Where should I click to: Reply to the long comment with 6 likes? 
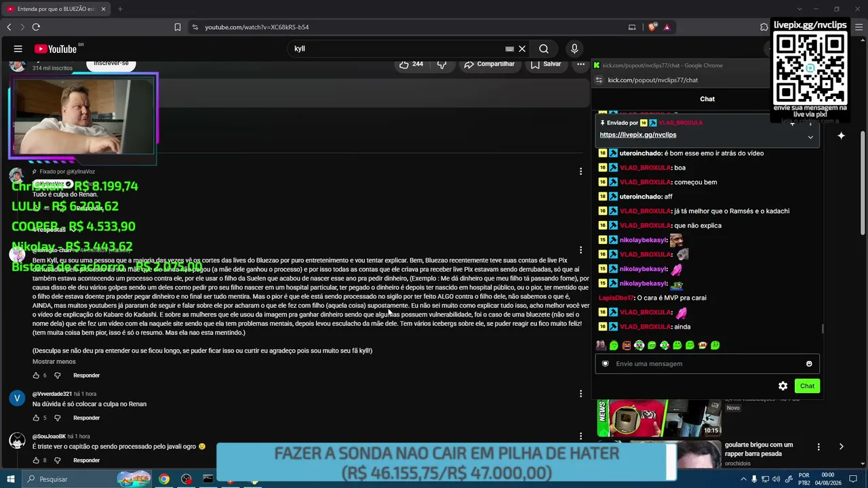[x=86, y=375]
